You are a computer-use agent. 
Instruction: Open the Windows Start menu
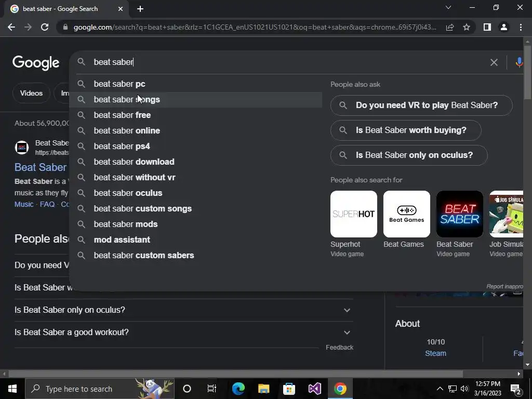coord(12,389)
